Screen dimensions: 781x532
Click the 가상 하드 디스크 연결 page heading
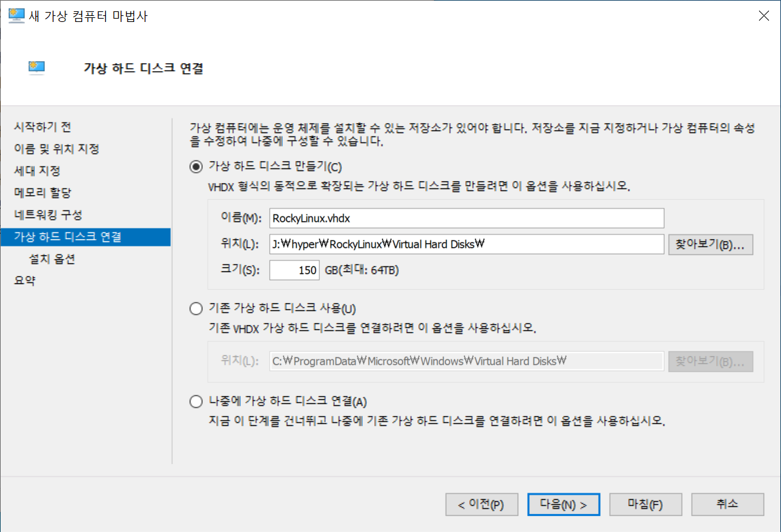[143, 68]
